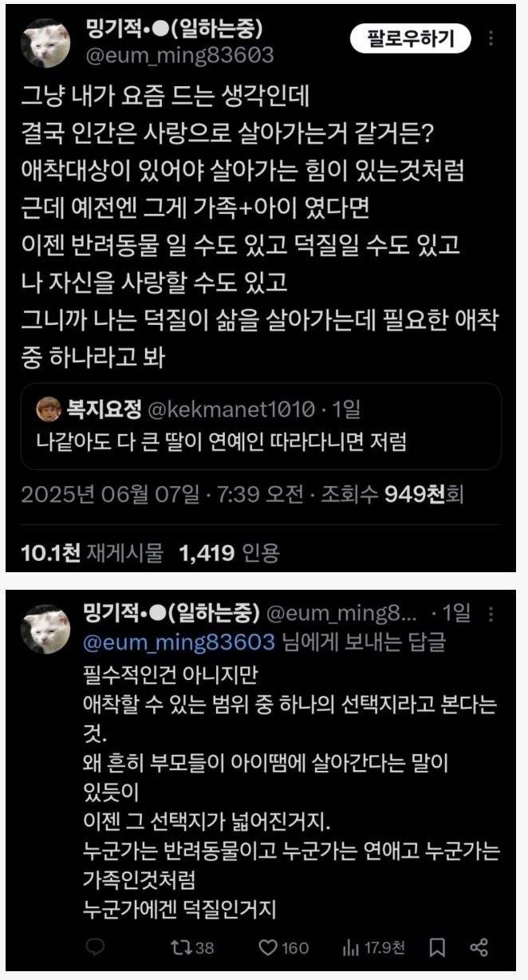Click the 밍기적 display name on top tweet
This screenshot has width=528, height=980.
173,30
